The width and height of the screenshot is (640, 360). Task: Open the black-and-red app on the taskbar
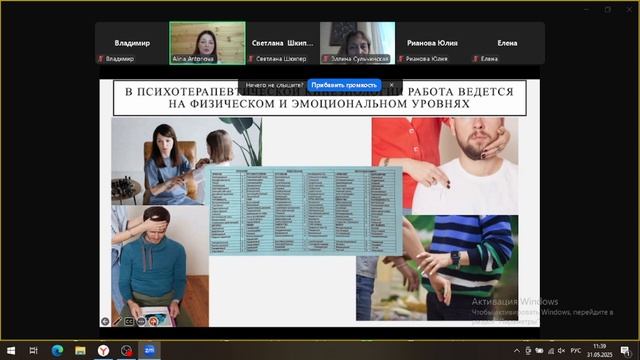pos(127,351)
